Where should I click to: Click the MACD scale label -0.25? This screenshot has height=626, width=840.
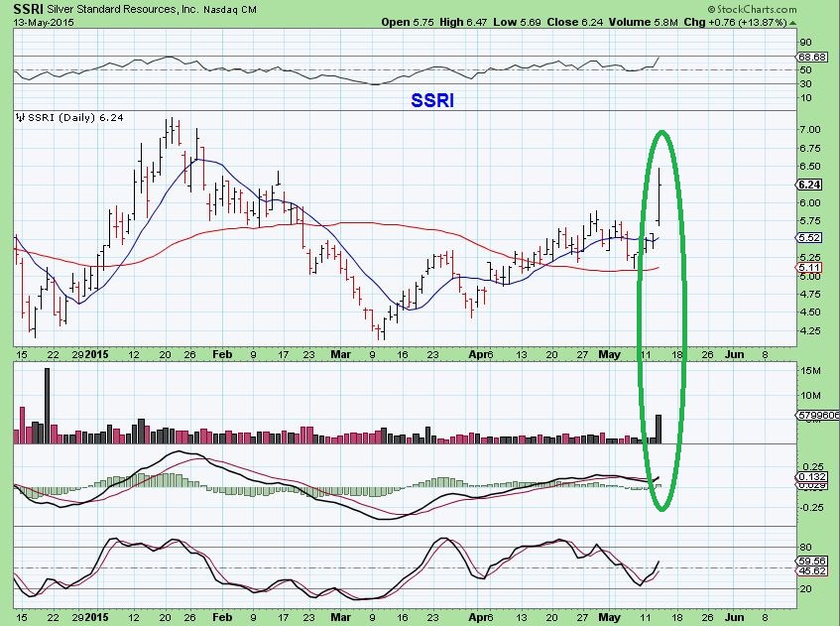812,508
